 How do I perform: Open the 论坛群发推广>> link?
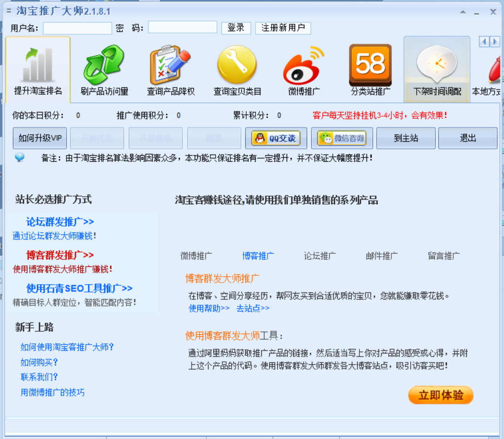60,222
